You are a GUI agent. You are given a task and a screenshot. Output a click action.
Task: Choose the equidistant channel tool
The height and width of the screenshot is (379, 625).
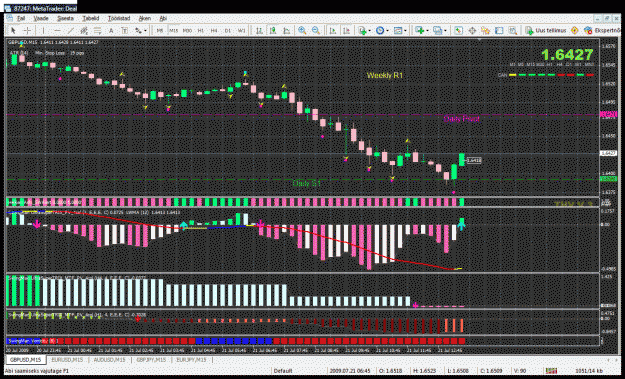[84, 30]
